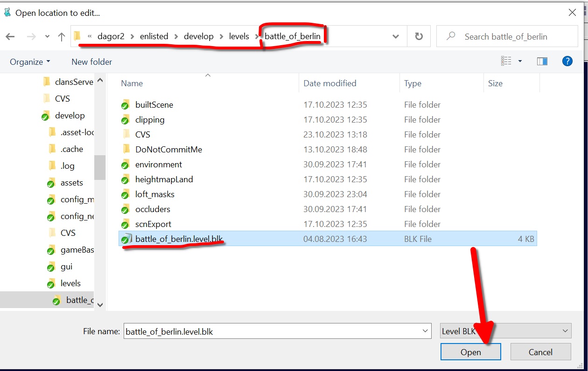Select the builtScene folder icon

(125, 105)
